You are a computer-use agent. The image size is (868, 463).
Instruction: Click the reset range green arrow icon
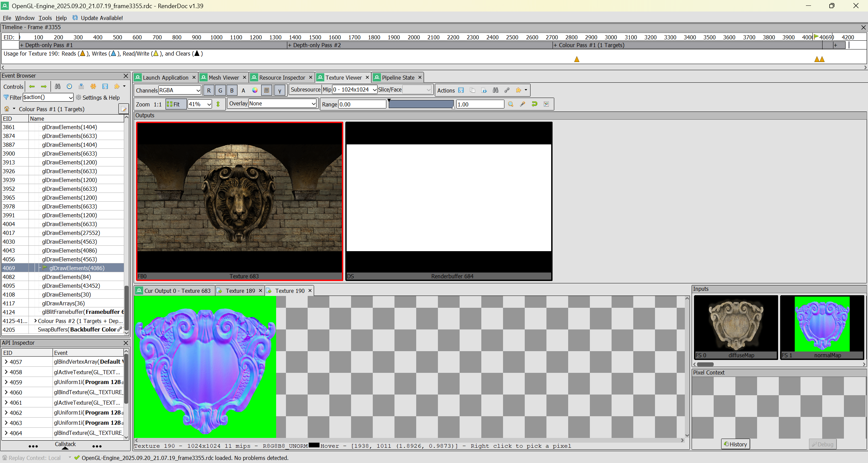(534, 104)
